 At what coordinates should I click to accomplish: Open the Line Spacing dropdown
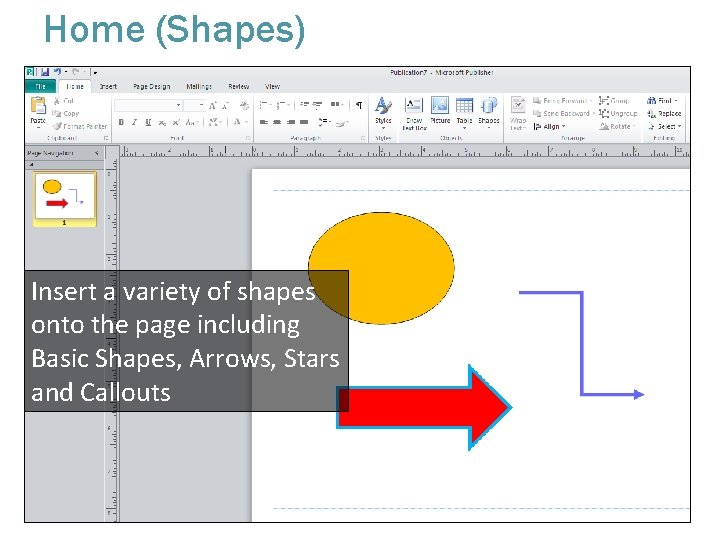point(325,122)
